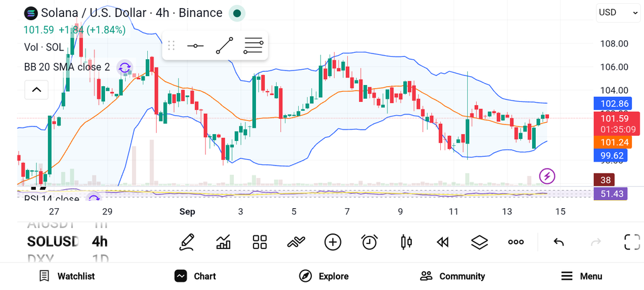Screen dimensions: 644x290
Task: Open the Community tab
Action: (453, 276)
